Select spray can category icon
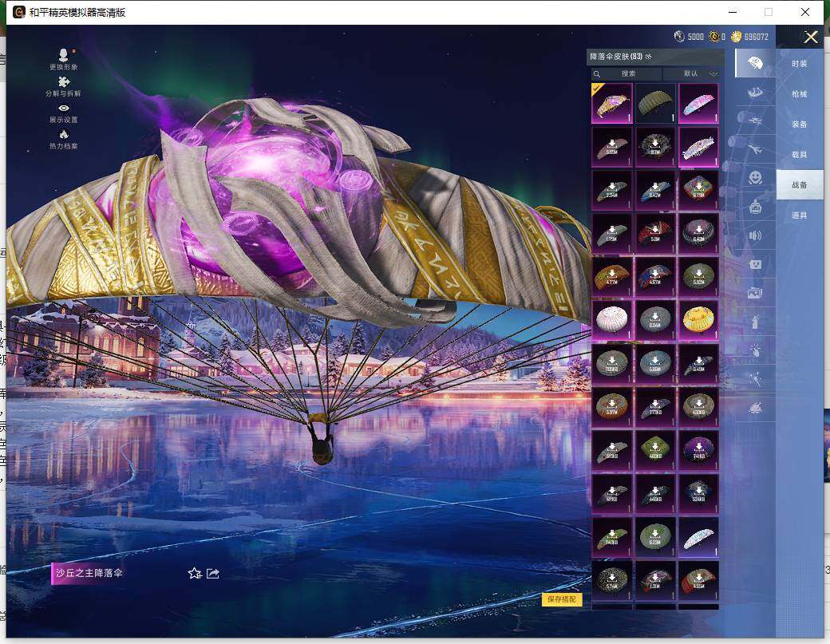 click(755, 322)
